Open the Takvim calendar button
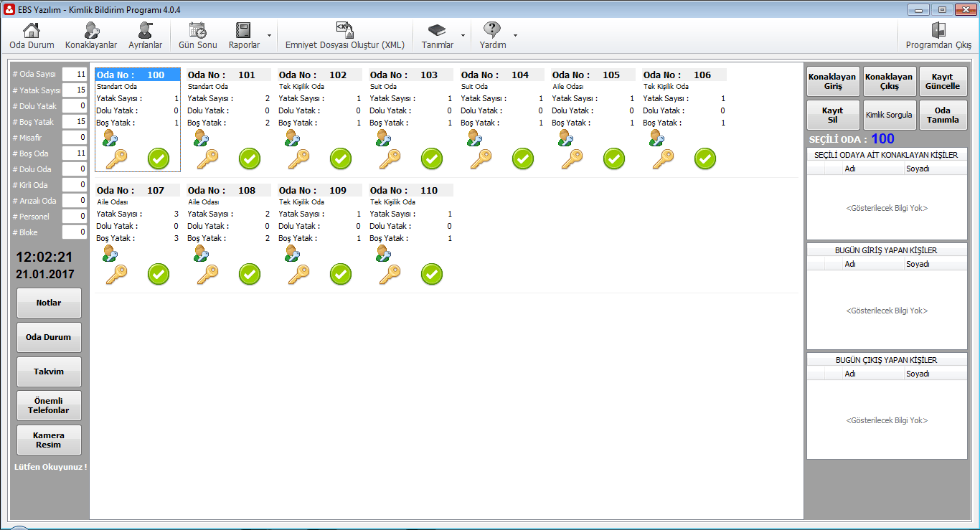980x530 pixels. [49, 372]
